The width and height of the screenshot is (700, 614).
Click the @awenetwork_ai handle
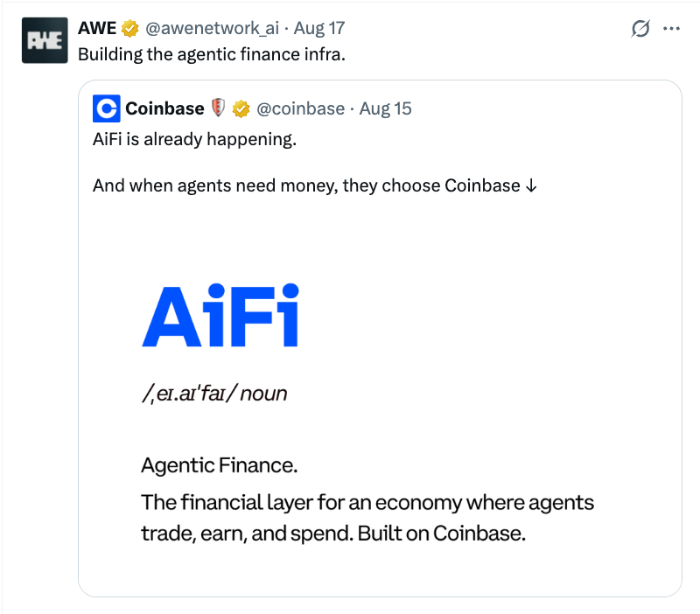pyautogui.click(x=212, y=28)
